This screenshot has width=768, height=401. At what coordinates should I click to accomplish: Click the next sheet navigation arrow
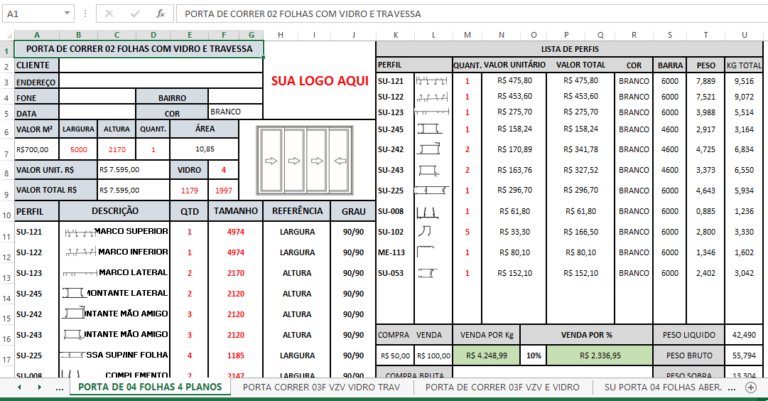[39, 387]
